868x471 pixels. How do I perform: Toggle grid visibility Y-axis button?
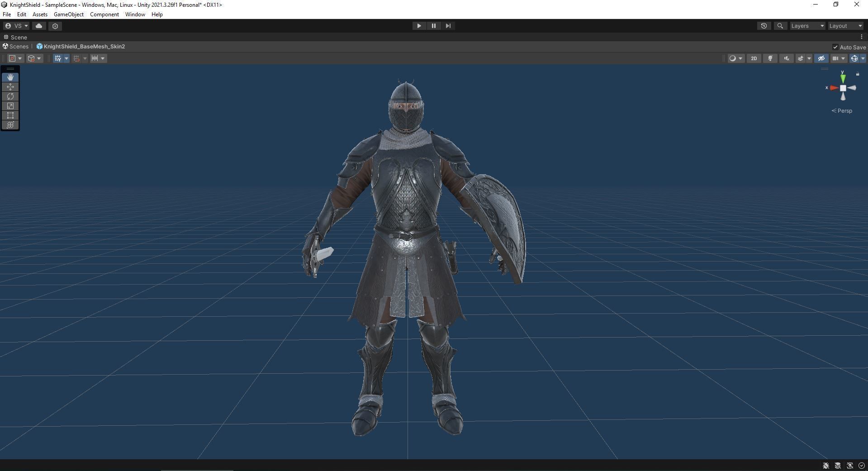pyautogui.click(x=58, y=58)
